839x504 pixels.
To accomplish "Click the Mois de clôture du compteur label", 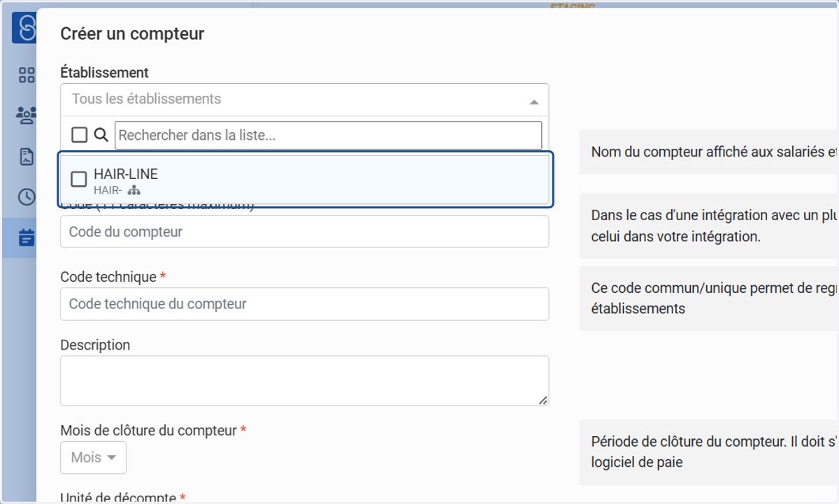I will [148, 431].
